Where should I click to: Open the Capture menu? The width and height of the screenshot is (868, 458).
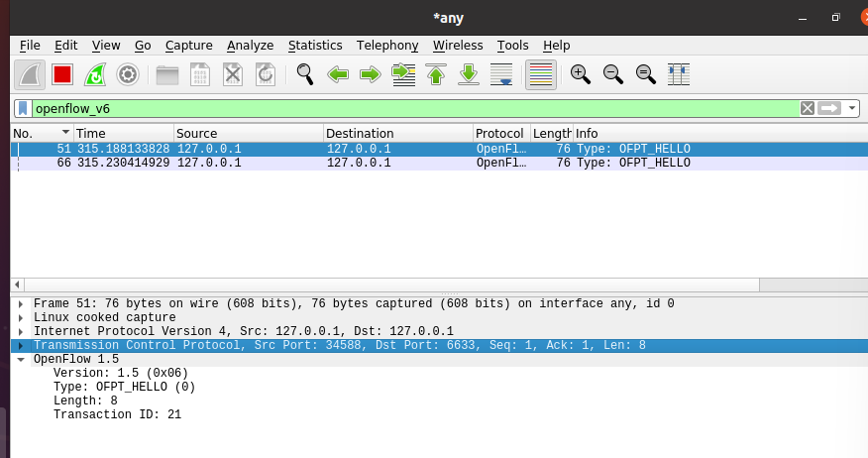click(189, 46)
